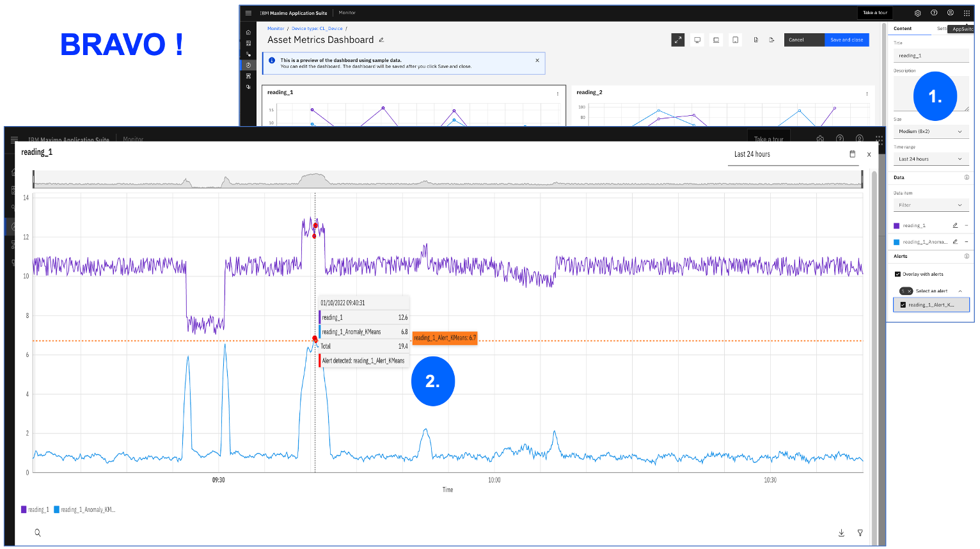Open Time range Last 24 hours dropdown
Viewport: 980px width, 549px height.
(931, 159)
